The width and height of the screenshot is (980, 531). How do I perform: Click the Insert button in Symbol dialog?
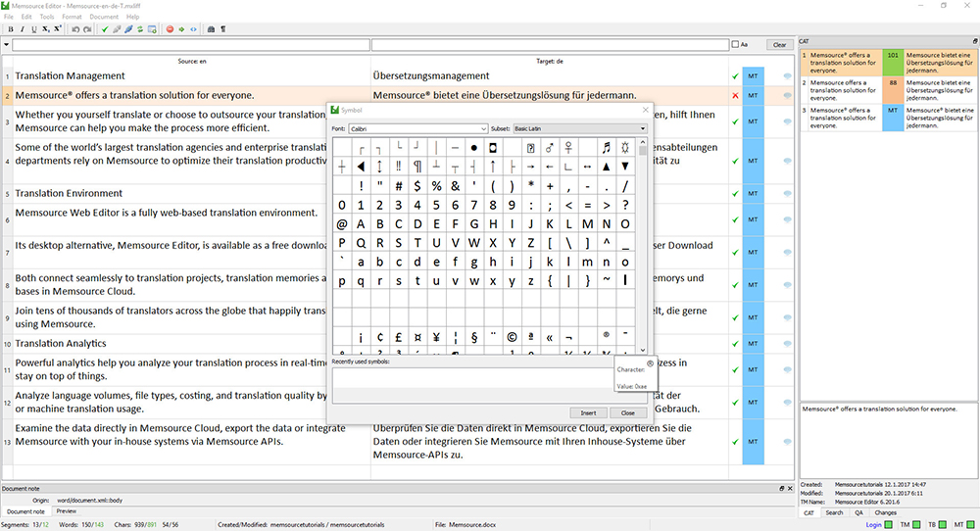click(588, 412)
